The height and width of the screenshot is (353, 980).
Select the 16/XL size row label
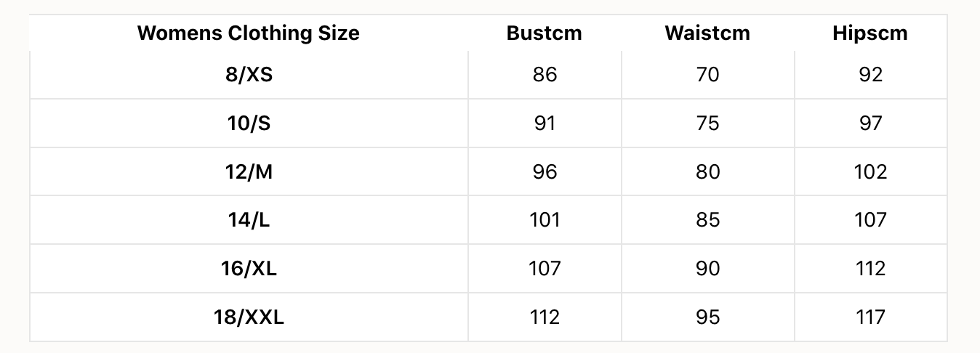(249, 269)
